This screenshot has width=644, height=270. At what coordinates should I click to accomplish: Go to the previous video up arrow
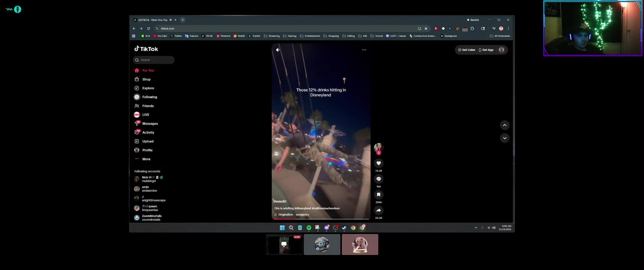tap(505, 125)
